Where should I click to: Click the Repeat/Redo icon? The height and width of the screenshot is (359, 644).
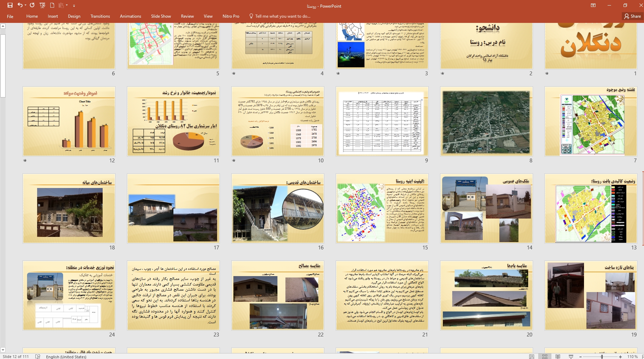pyautogui.click(x=32, y=5)
